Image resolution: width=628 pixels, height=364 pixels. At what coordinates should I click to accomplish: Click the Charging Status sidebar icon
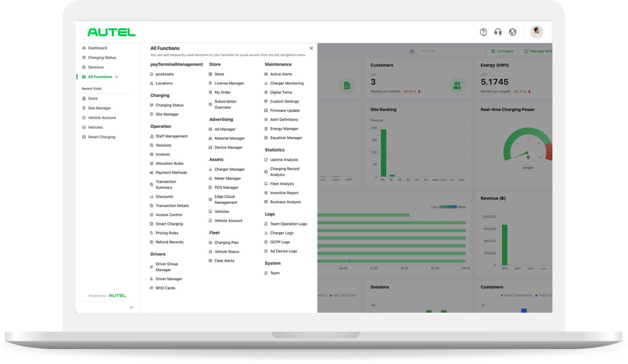pyautogui.click(x=84, y=58)
